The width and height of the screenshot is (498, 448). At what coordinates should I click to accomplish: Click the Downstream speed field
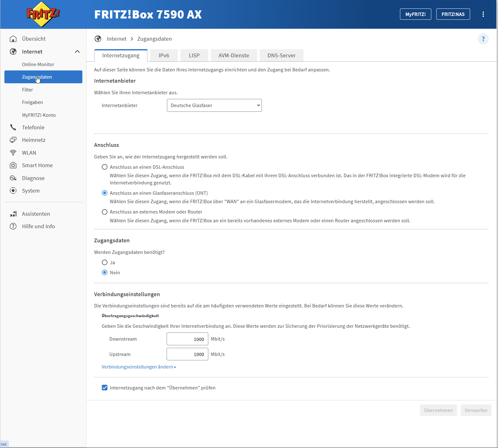click(187, 339)
